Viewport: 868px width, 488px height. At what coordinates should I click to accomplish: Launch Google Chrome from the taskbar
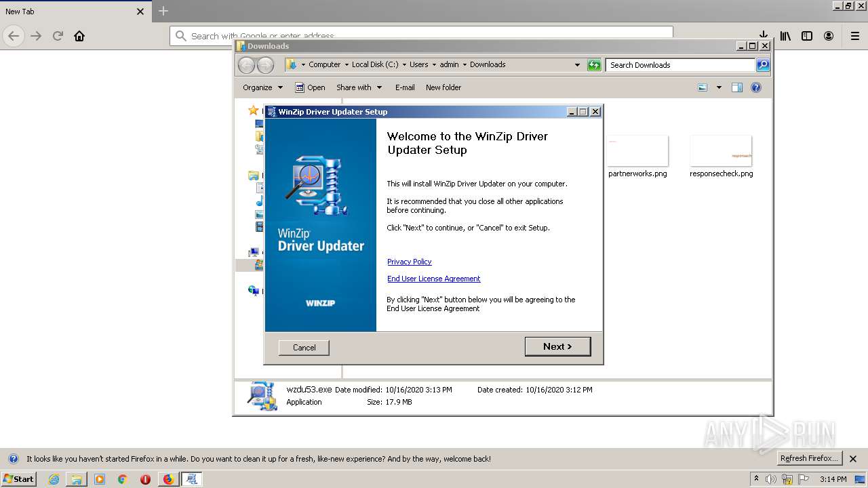click(123, 479)
